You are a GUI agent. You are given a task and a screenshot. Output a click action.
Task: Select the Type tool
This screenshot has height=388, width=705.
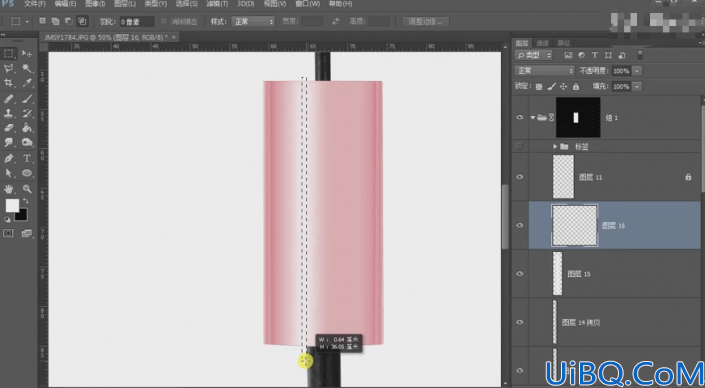click(27, 158)
